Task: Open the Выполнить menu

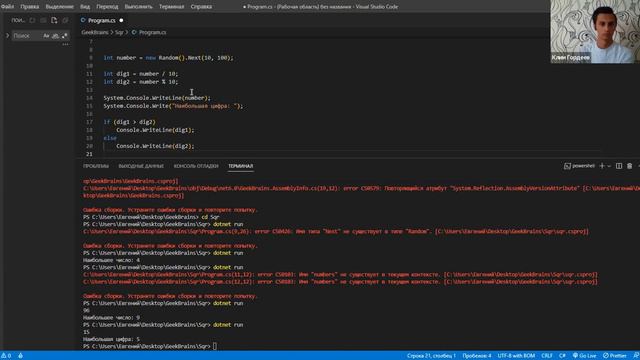Action: click(138, 7)
